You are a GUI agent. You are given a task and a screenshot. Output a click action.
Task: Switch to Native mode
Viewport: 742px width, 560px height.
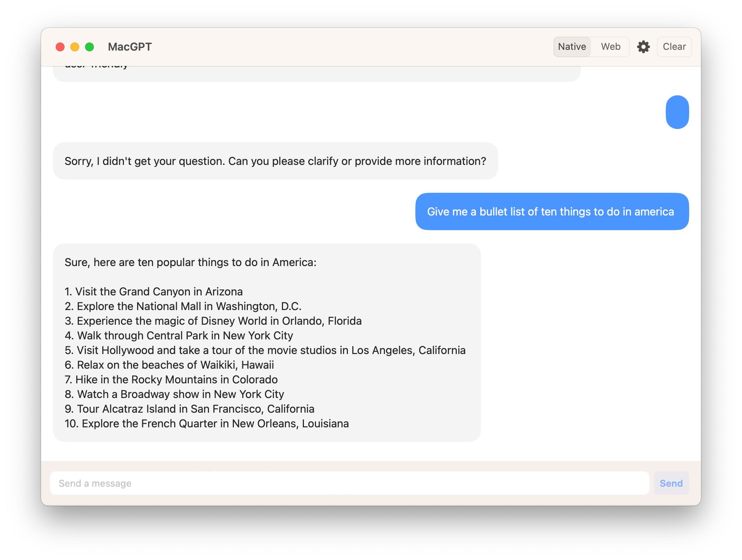coord(572,47)
